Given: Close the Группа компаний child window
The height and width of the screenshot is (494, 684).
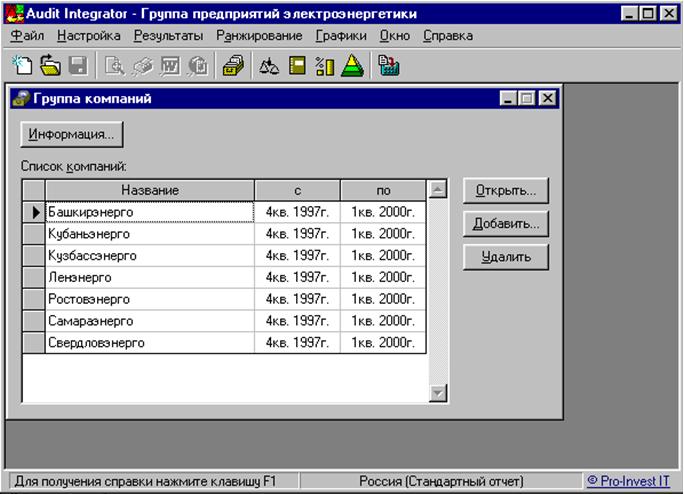Looking at the screenshot, I should tap(547, 99).
